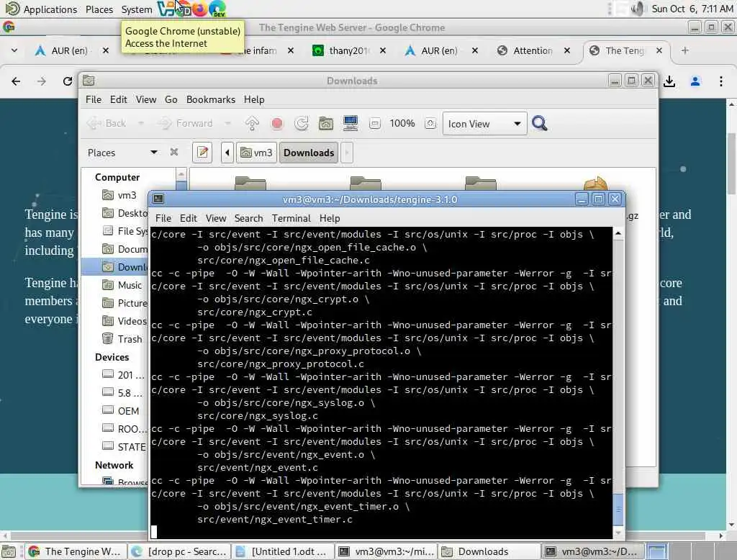Click the clock showing Sun Oct 6
The height and width of the screenshot is (560, 737).
[692, 9]
